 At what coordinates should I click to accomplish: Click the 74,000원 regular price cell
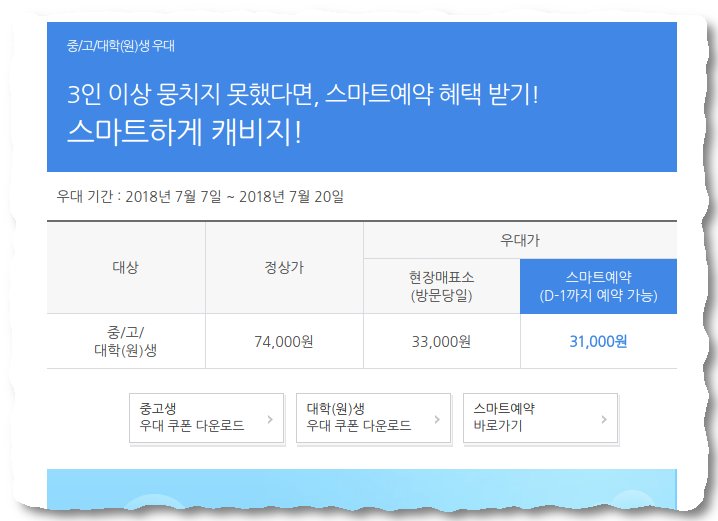(x=284, y=342)
